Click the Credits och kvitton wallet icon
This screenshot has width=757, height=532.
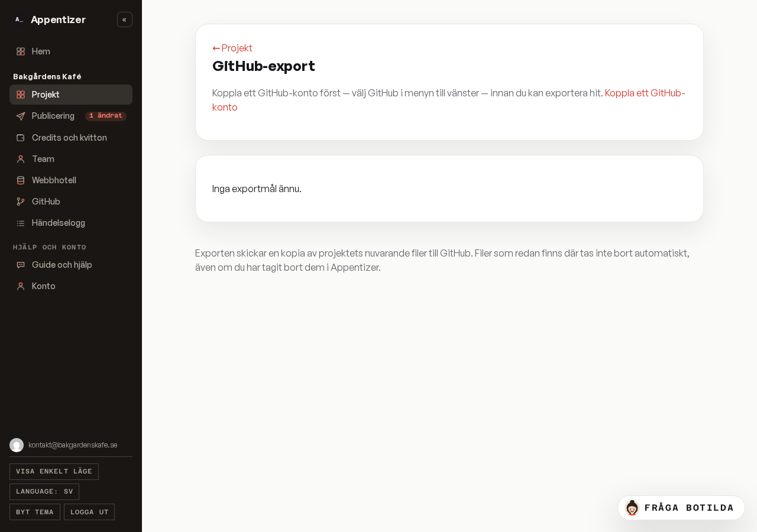click(21, 138)
